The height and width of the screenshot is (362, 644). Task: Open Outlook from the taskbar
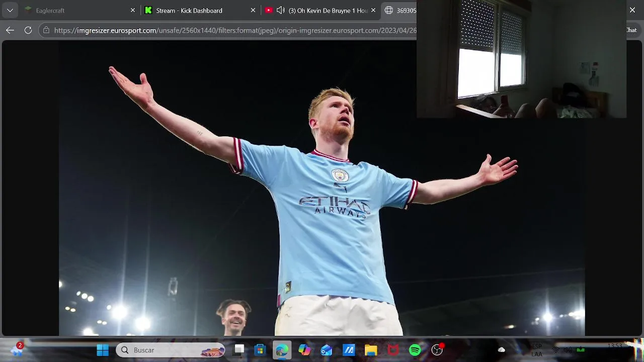point(327,350)
